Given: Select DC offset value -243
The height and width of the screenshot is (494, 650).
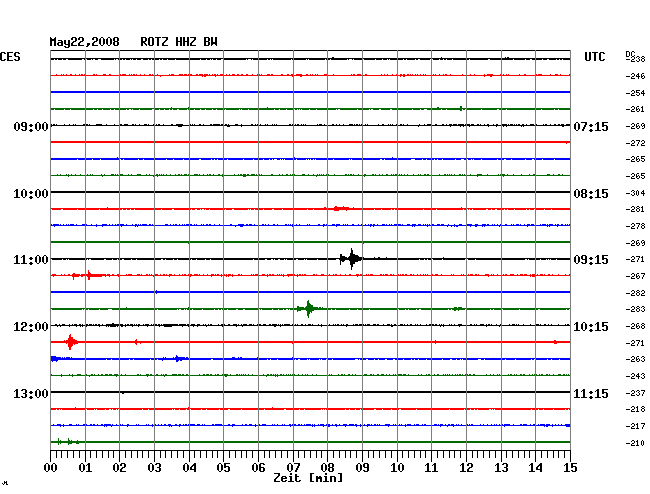Looking at the screenshot, I should (x=635, y=376).
